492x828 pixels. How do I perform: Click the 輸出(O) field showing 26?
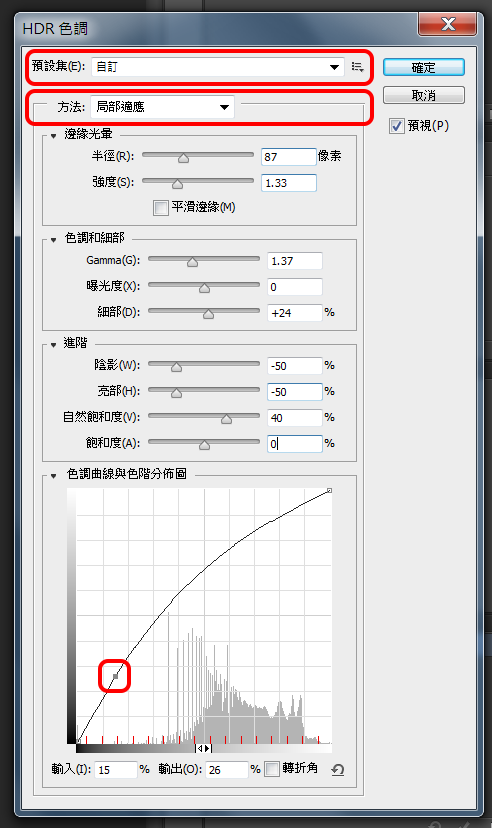227,770
